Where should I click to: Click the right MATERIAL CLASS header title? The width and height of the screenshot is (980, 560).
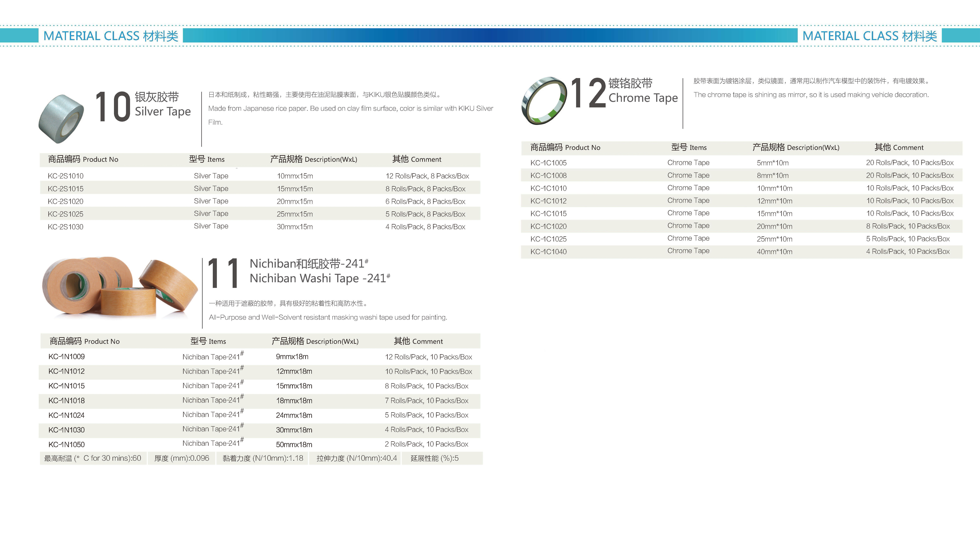point(870,36)
